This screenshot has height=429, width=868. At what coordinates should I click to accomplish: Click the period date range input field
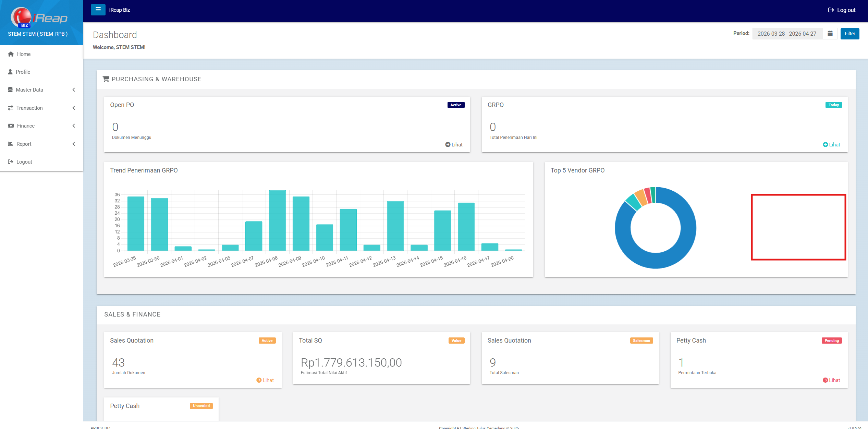786,33
